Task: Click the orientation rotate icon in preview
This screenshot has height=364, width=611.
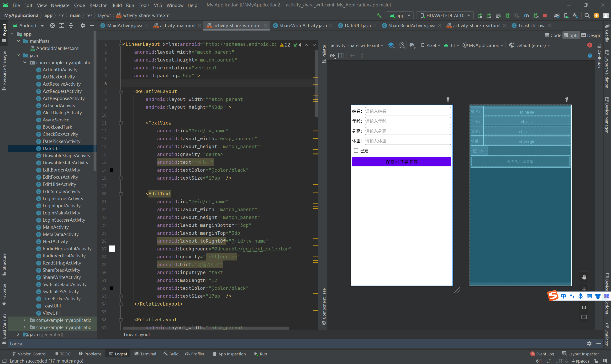Action: click(x=401, y=45)
